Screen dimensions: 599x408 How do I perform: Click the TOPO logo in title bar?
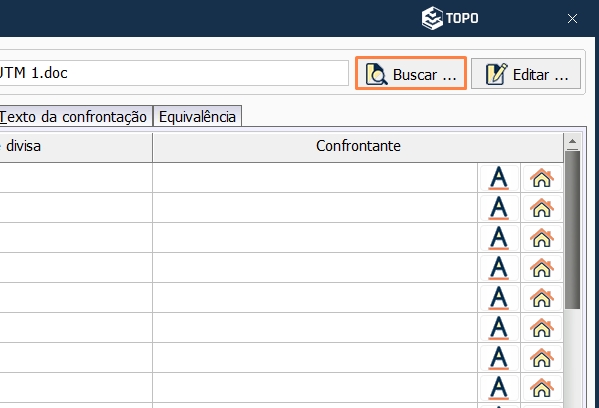[x=450, y=18]
